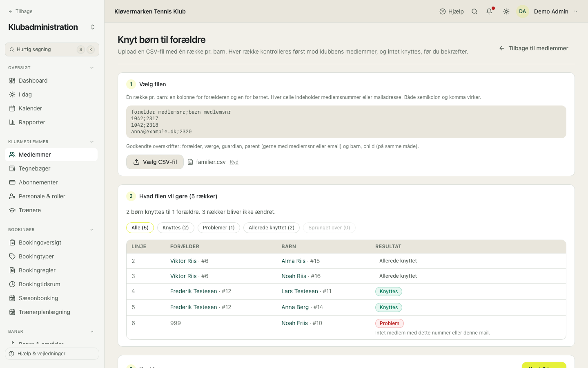Open Alma Riis child link
This screenshot has height=368, width=588.
tap(293, 261)
